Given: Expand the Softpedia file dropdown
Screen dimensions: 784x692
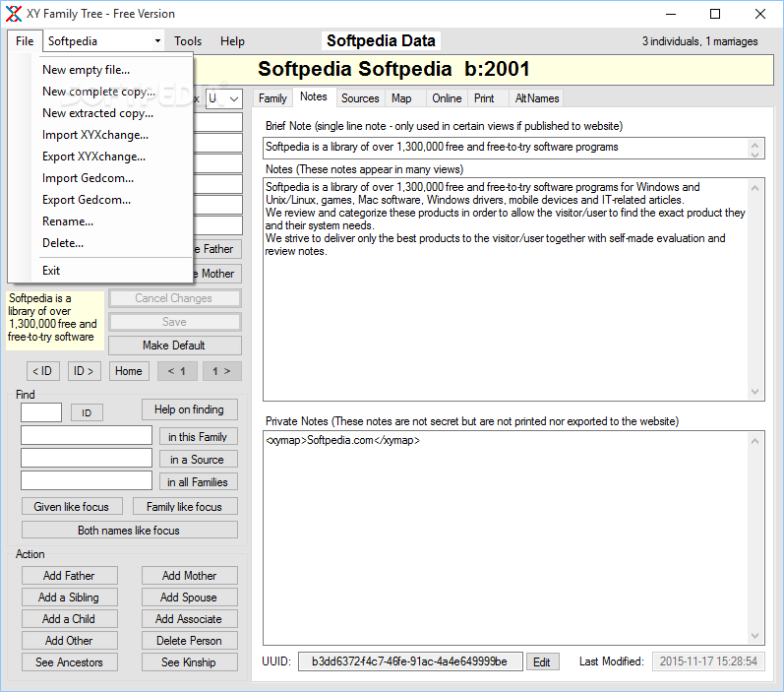Looking at the screenshot, I should point(157,41).
